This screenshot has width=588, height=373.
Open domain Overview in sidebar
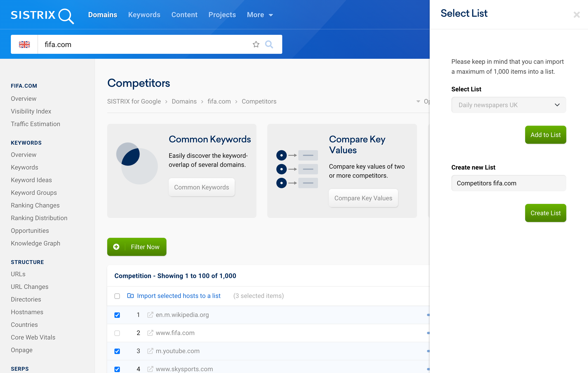pyautogui.click(x=24, y=99)
